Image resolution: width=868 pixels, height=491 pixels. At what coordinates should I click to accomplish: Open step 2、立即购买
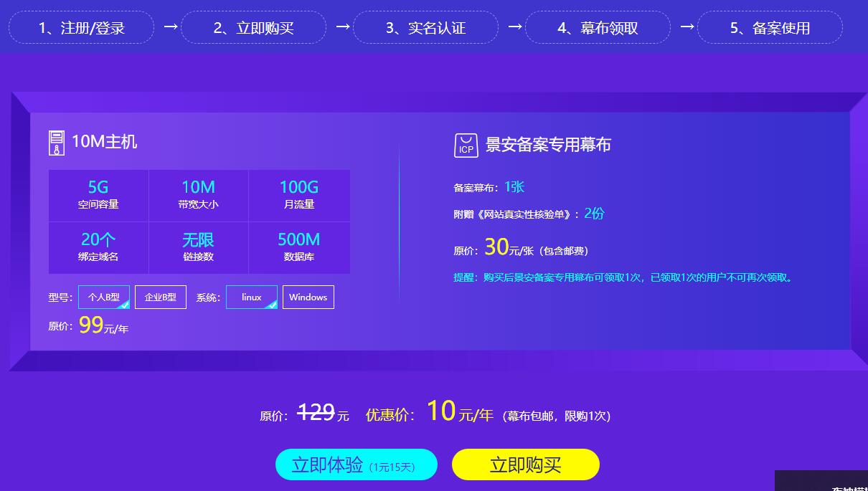coord(253,27)
